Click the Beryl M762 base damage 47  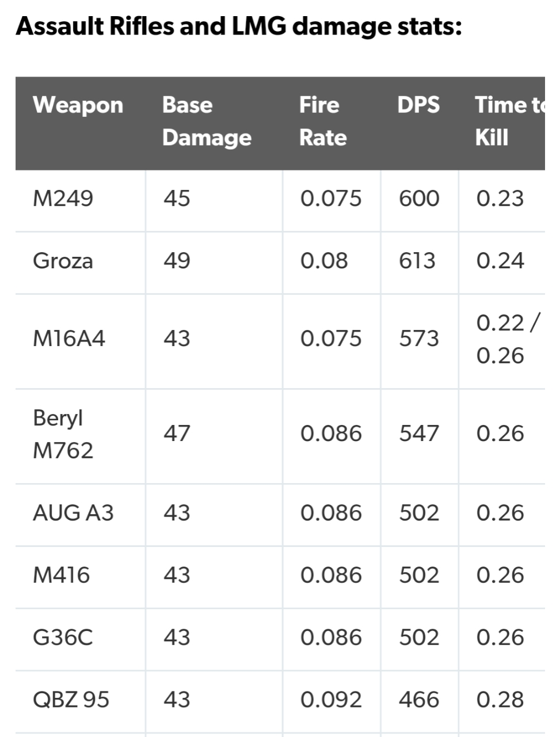pos(177,434)
